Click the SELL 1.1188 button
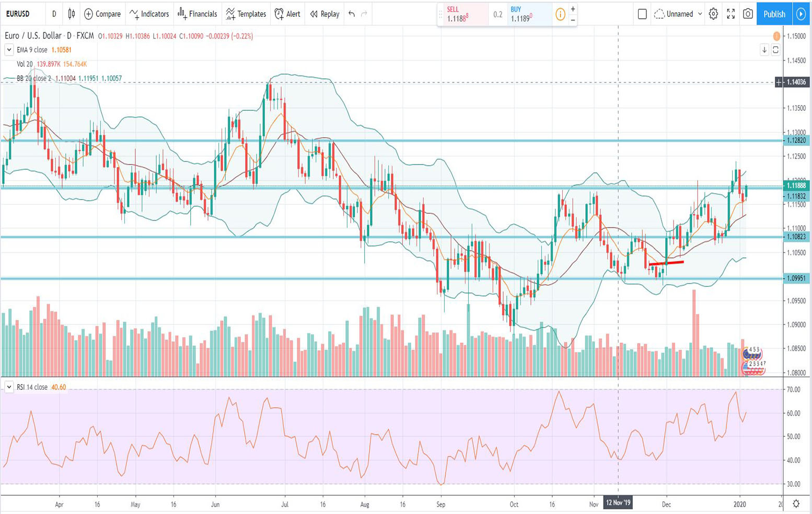 point(462,15)
